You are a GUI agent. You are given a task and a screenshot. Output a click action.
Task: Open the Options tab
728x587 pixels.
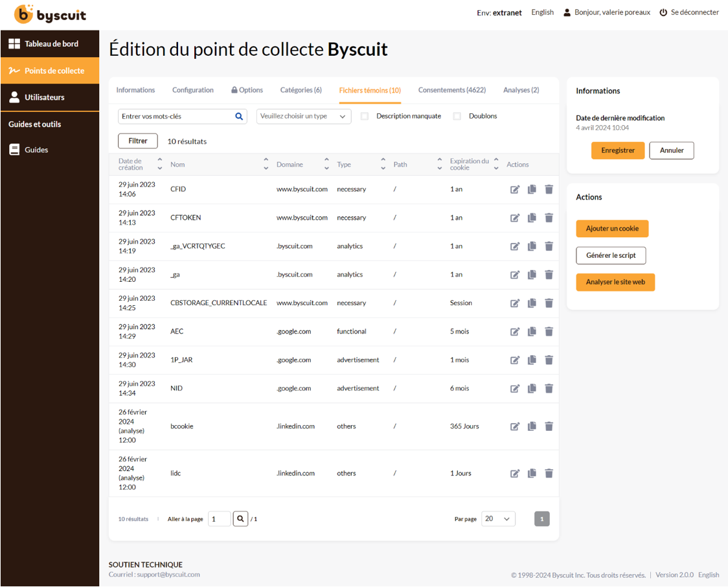(x=247, y=90)
